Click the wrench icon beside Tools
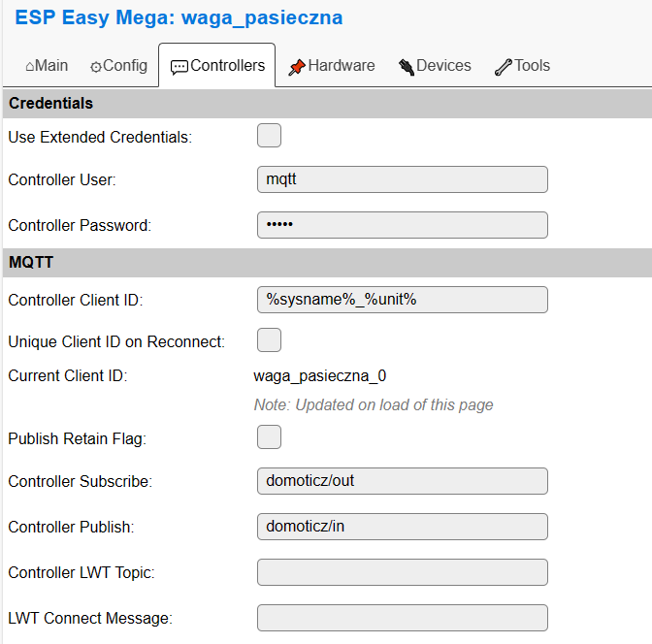 [504, 67]
